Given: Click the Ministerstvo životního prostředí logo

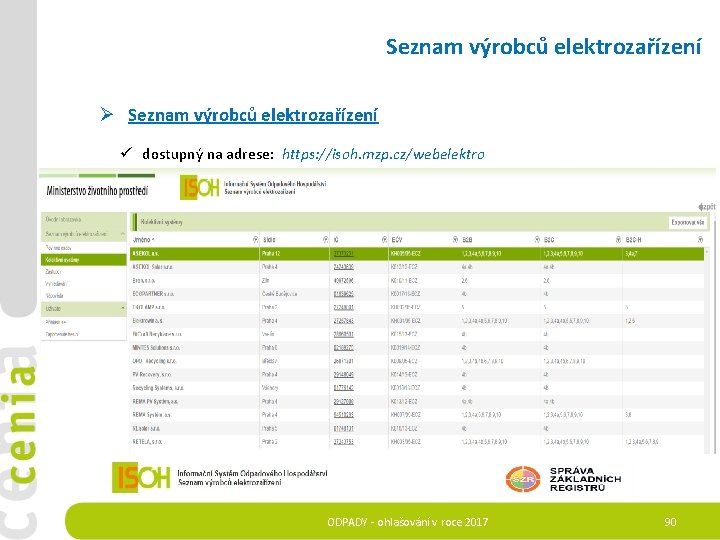Looking at the screenshot, I should (97, 191).
